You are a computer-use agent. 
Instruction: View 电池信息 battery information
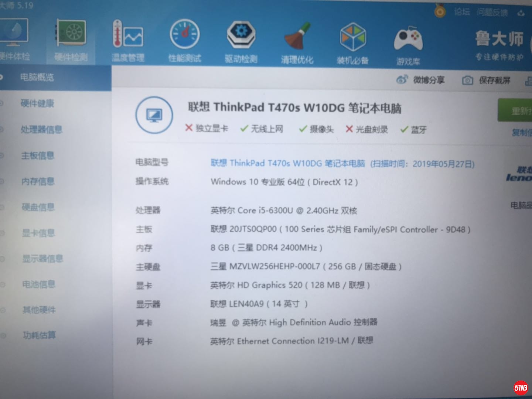[39, 284]
